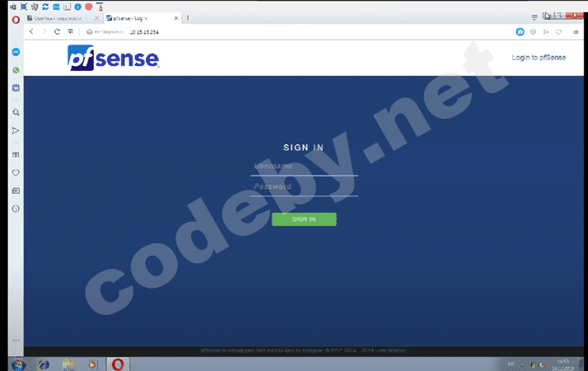This screenshot has height=371, width=588.
Task: Click the blue info icon in top toolbar
Action: pyautogui.click(x=78, y=7)
